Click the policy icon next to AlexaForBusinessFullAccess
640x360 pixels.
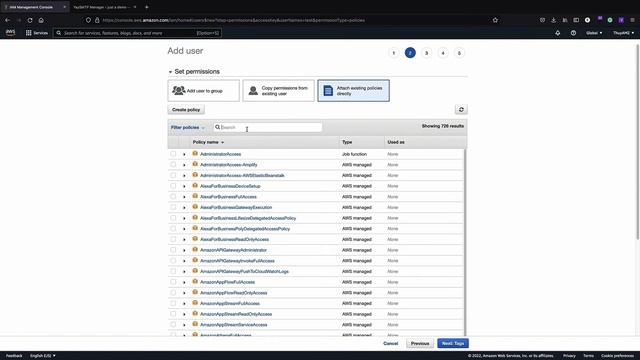click(x=195, y=196)
